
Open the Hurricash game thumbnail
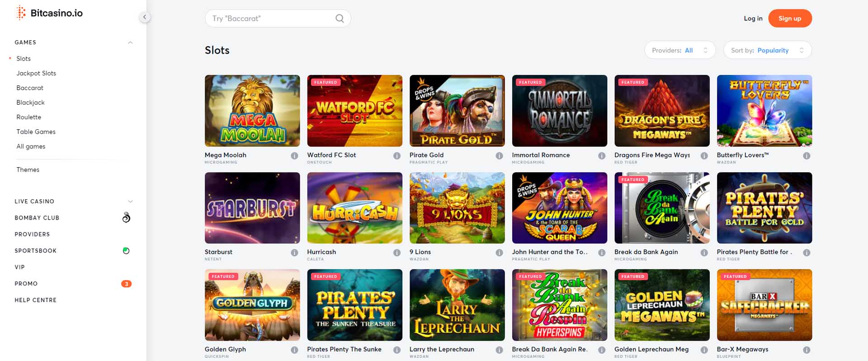click(x=355, y=208)
